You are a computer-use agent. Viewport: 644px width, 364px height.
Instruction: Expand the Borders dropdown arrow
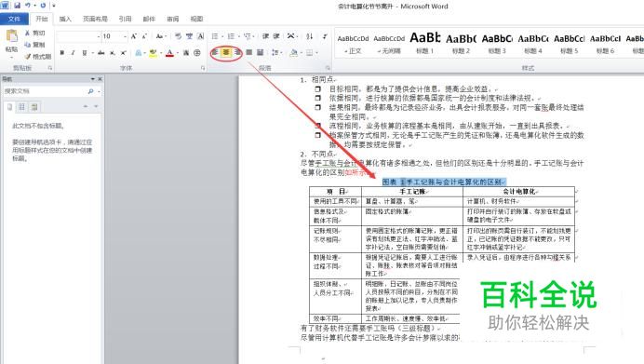click(317, 52)
